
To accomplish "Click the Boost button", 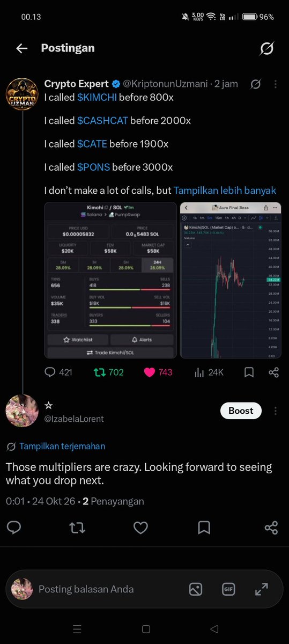I will (241, 411).
